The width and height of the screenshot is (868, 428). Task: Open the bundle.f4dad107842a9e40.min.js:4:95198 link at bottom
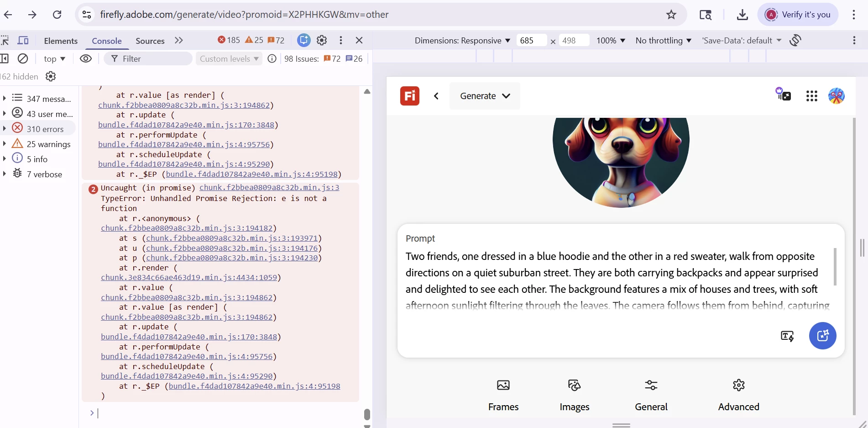pos(254,386)
